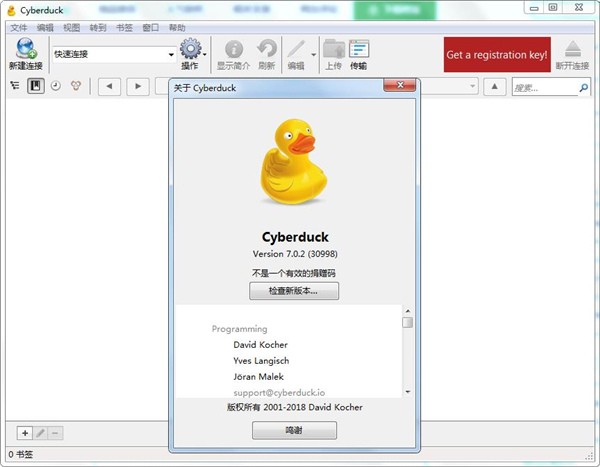
Task: Click the Disconnect (断开连接) eject icon
Action: coord(572,49)
